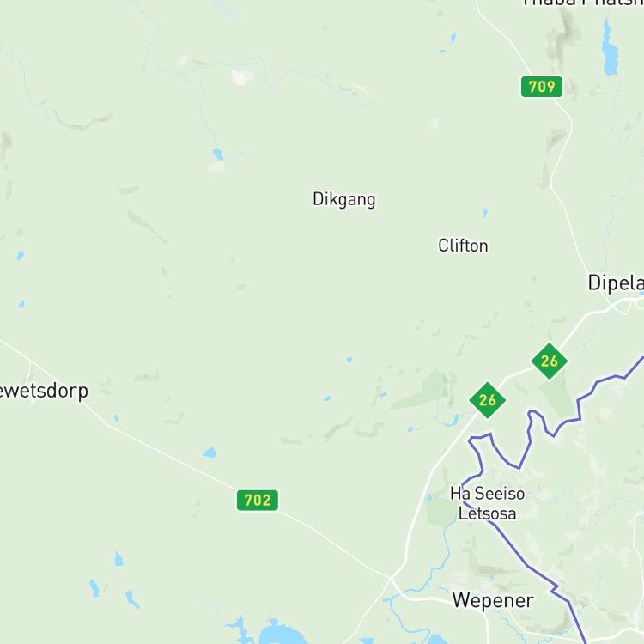644x644 pixels.
Task: Click the small pond east of Dikgang
Action: (x=485, y=212)
